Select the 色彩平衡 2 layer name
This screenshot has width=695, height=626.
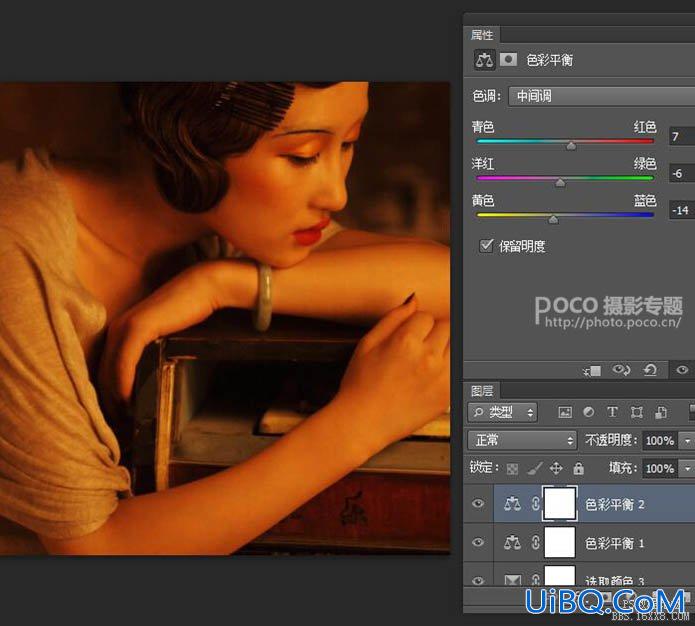[x=615, y=504]
